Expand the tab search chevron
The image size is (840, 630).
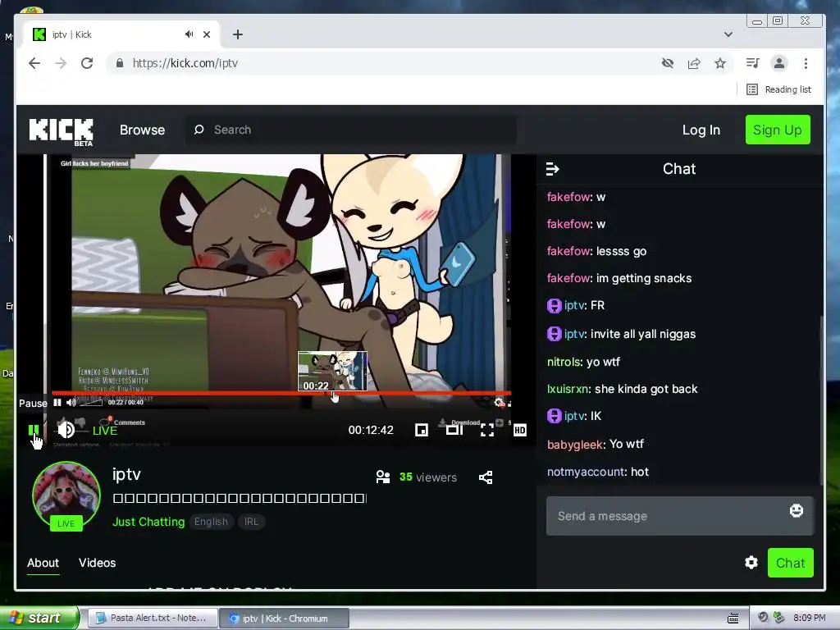point(728,34)
